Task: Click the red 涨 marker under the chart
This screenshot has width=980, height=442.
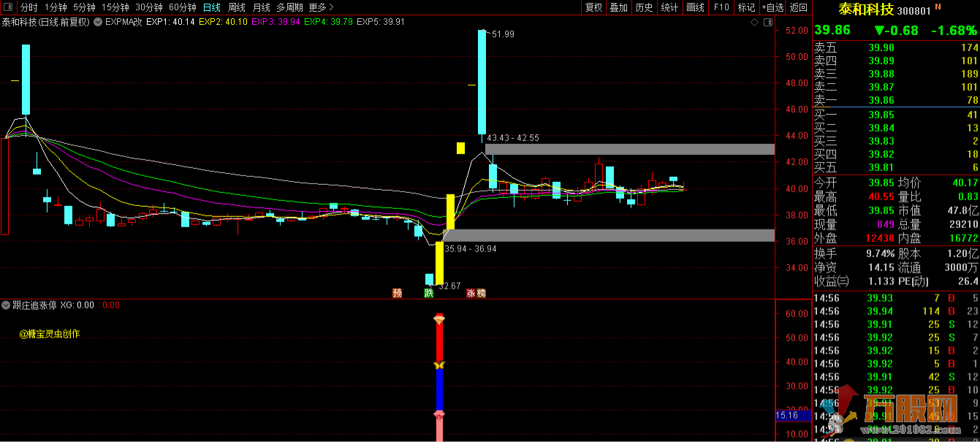Action: point(471,293)
